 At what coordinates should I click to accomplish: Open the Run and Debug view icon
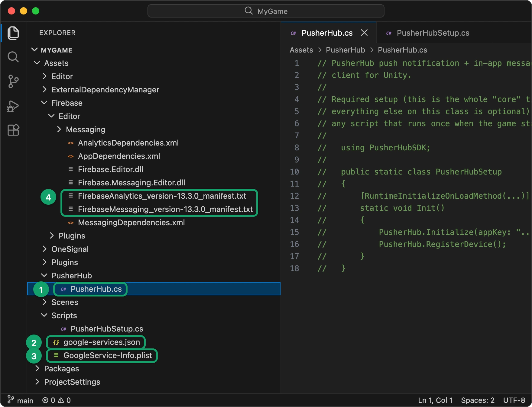coord(13,106)
